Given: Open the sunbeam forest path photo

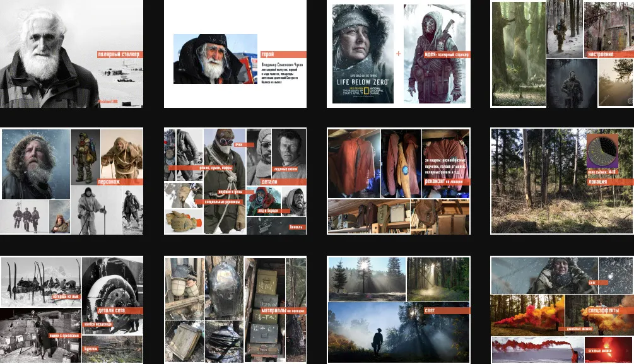Looking at the screenshot, I should [x=438, y=279].
